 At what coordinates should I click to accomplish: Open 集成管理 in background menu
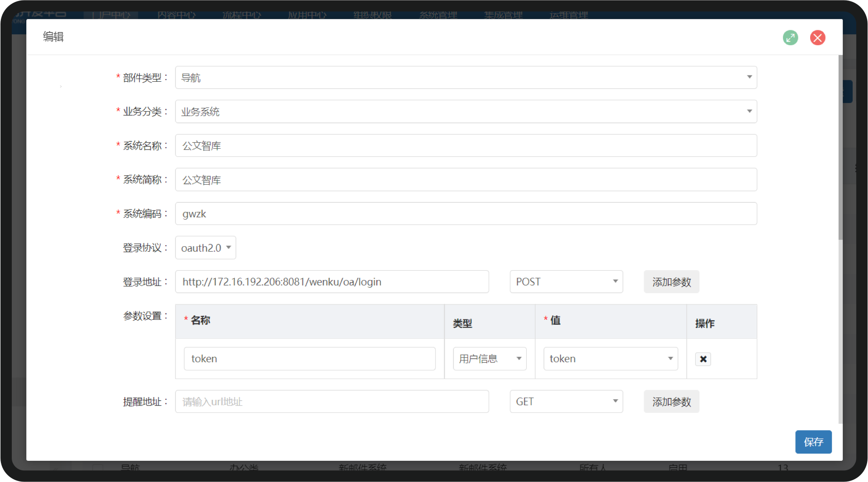(x=504, y=15)
